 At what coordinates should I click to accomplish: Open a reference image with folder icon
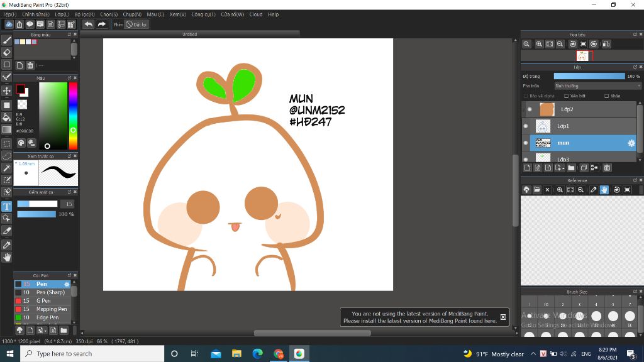point(537,190)
